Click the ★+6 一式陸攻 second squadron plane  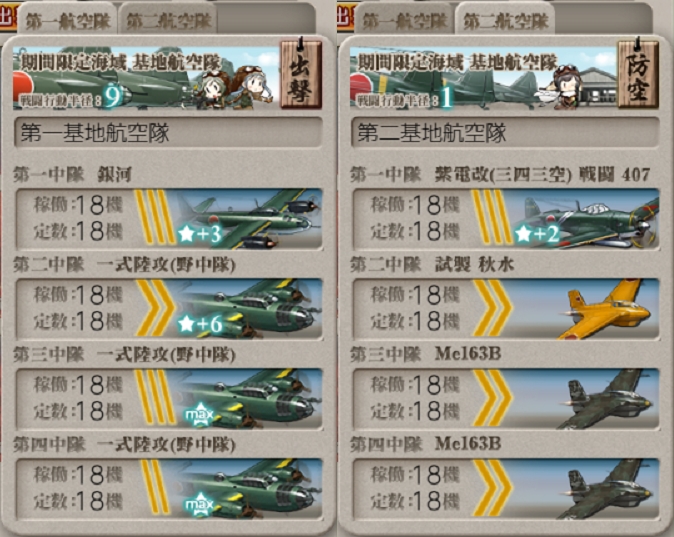tap(249, 309)
